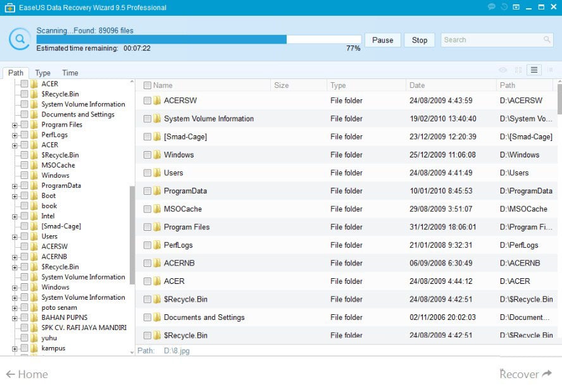Click the EaseUS app logo icon in title bar
The width and height of the screenshot is (562, 392).
9,8
